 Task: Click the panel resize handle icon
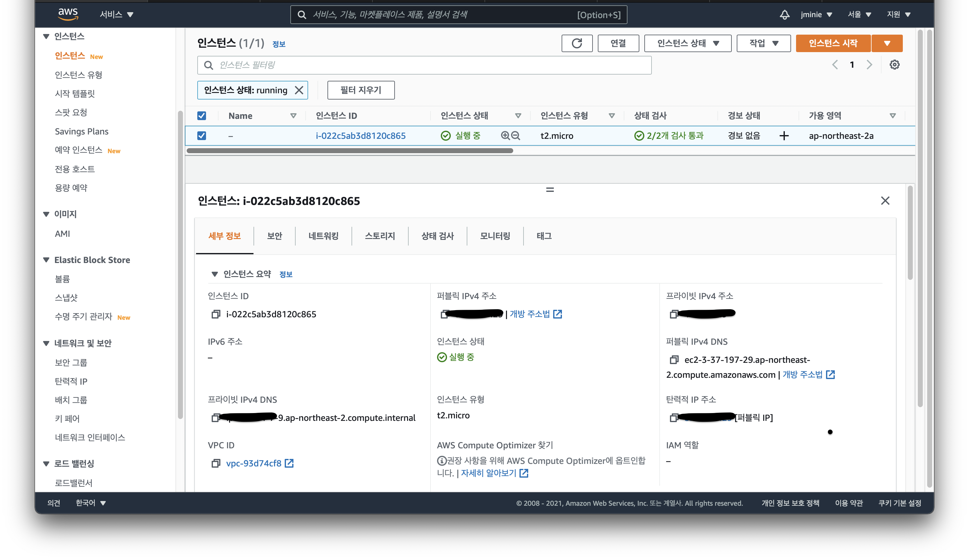pyautogui.click(x=550, y=189)
